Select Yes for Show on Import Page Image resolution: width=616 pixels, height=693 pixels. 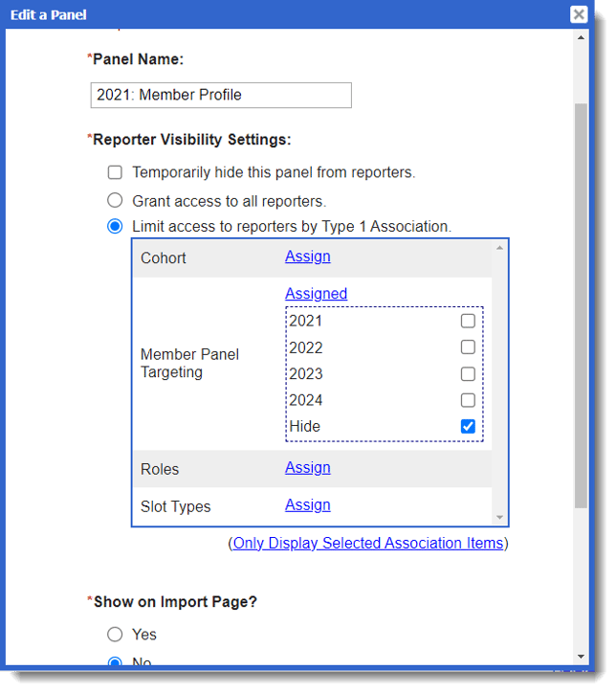[x=115, y=635]
